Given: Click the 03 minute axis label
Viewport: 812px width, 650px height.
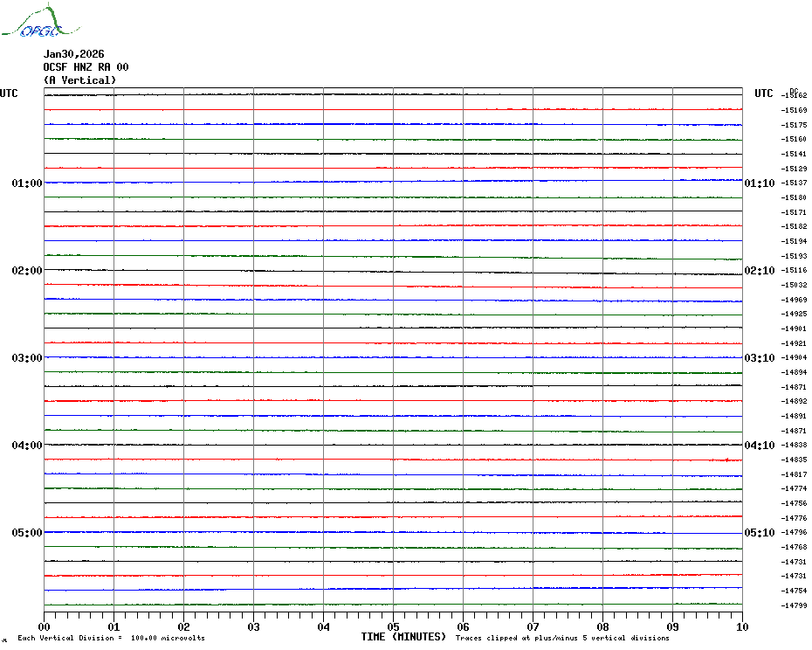Looking at the screenshot, I should (x=254, y=626).
